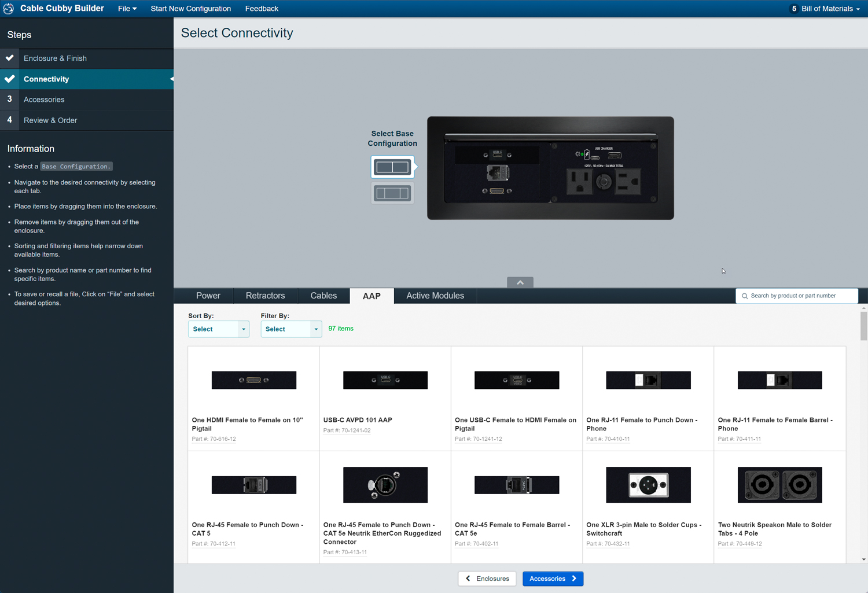Open the Review & Order step

point(50,120)
